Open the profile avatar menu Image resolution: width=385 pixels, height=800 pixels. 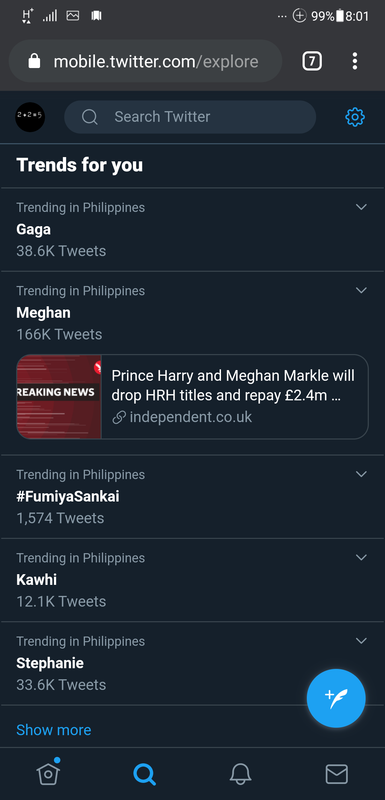coord(30,117)
